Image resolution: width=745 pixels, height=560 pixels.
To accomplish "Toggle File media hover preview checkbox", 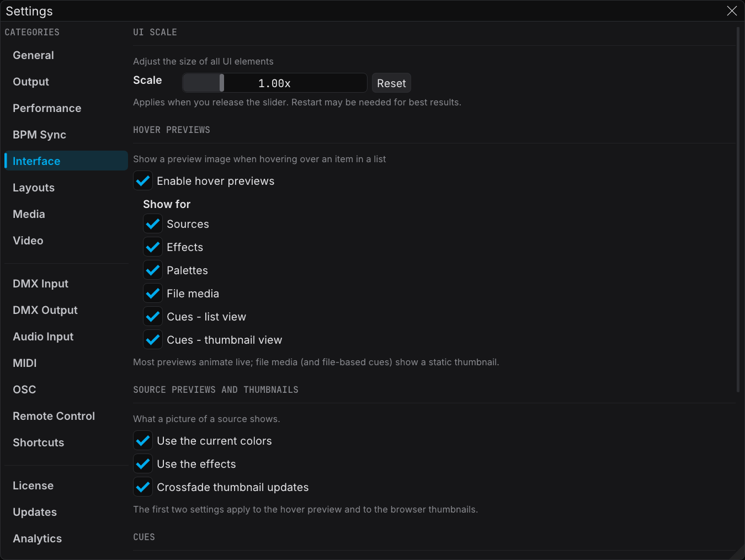I will coord(153,294).
